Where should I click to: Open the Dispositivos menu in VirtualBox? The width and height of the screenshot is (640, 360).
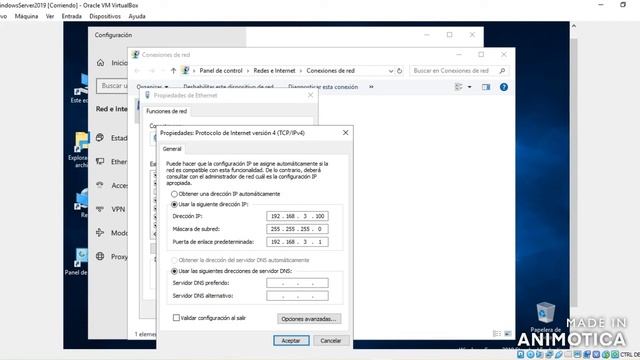click(105, 16)
